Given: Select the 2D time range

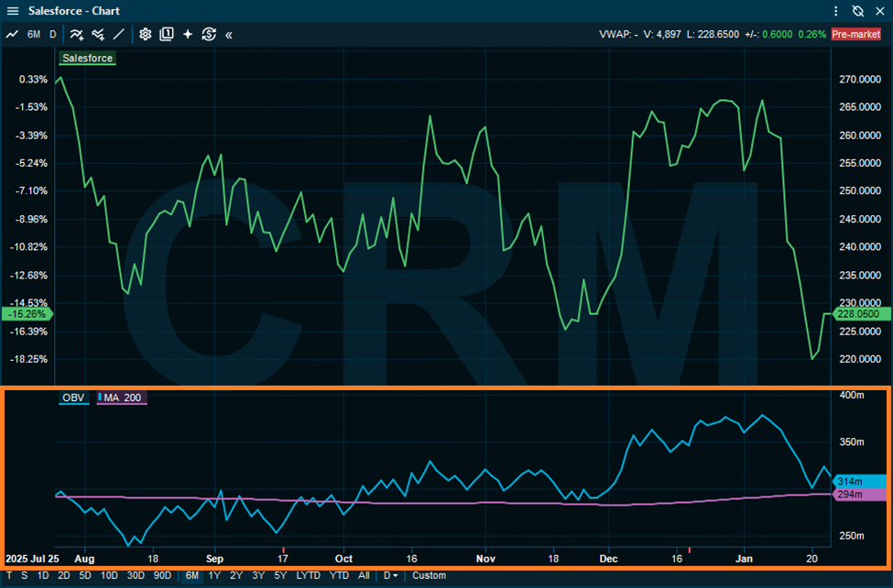Looking at the screenshot, I should point(64,575).
